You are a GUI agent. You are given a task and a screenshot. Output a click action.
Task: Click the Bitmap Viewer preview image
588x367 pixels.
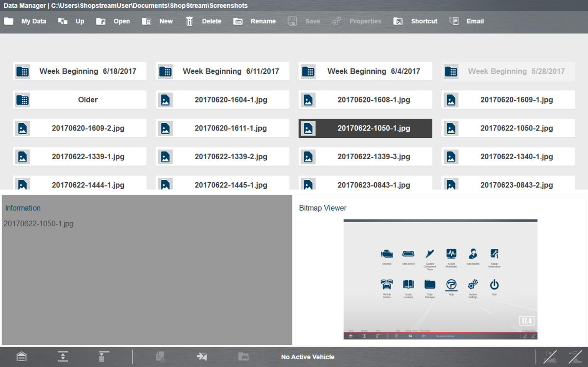click(440, 279)
